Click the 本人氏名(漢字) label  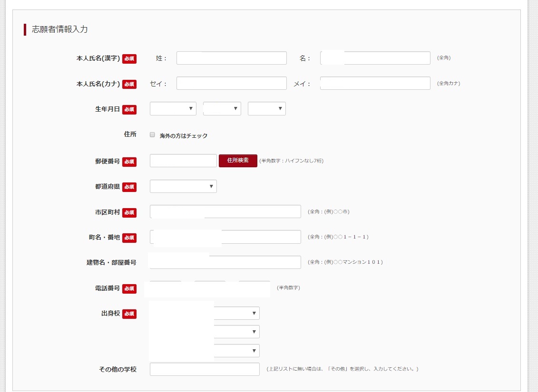(98, 58)
